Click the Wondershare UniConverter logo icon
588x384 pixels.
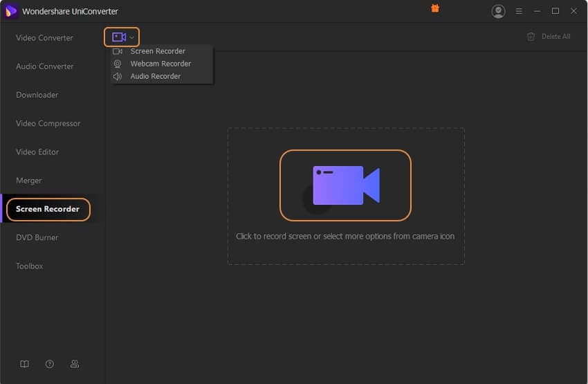click(x=11, y=11)
